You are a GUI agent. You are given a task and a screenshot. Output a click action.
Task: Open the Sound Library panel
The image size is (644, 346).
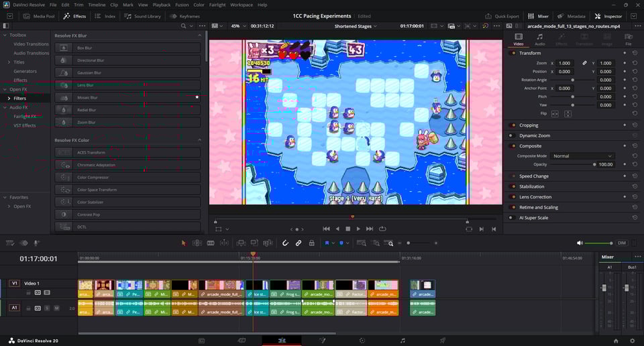click(x=142, y=16)
